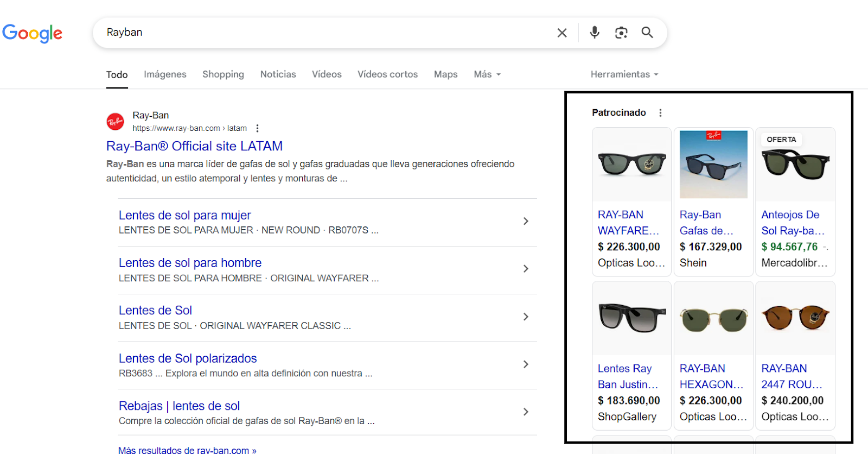Open the Lentes de Sol sitelink
868x454 pixels.
pos(155,311)
